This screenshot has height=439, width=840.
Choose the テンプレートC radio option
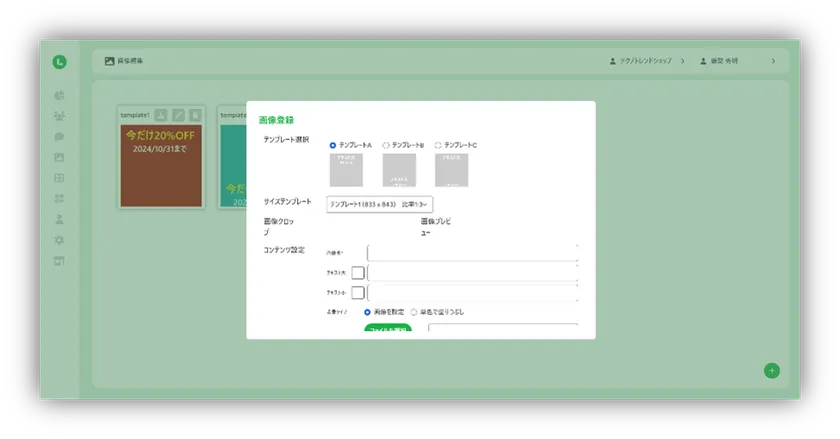tap(438, 145)
